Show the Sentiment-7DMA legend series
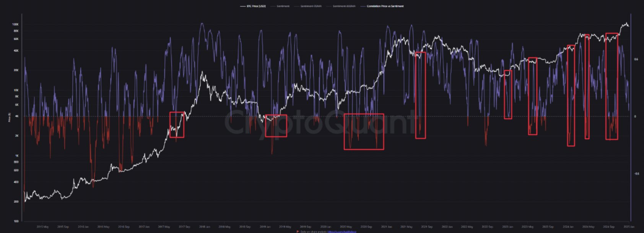 311,6
